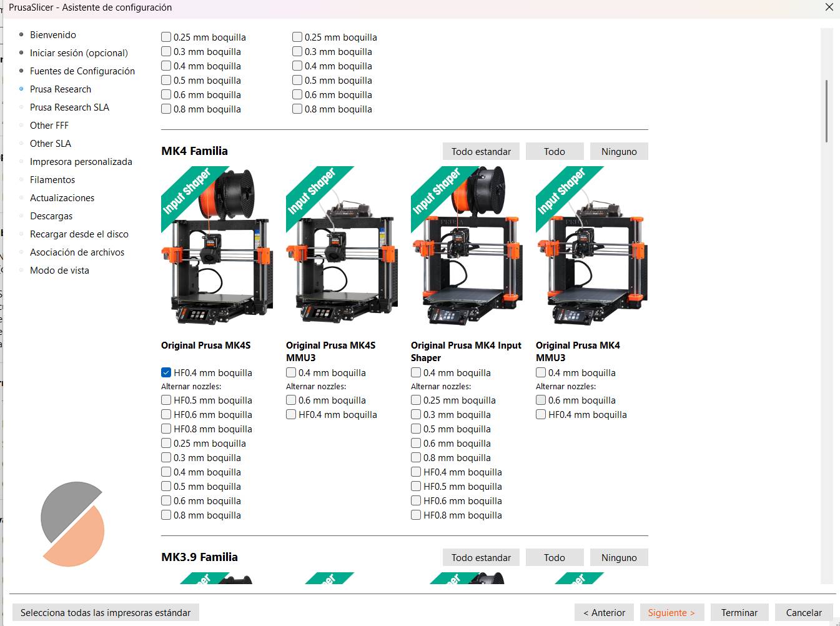Viewport: 840px width, 626px height.
Task: Enable HF0.6 mm boquilla for MK4 Input Shaper
Action: 416,501
